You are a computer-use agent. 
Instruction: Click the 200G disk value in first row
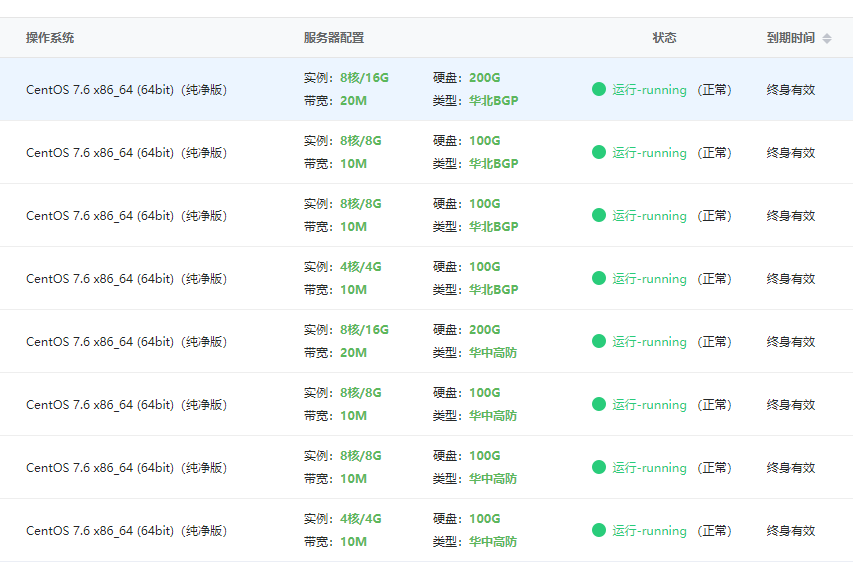[485, 78]
